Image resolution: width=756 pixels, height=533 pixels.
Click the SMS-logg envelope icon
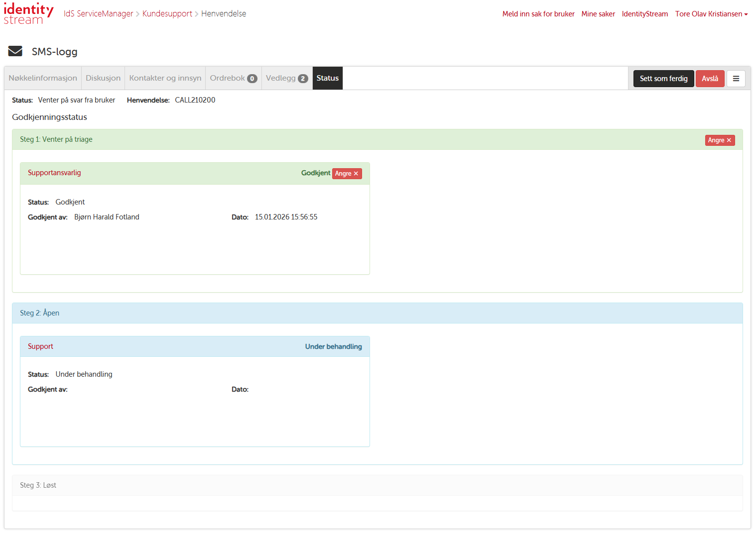click(15, 51)
